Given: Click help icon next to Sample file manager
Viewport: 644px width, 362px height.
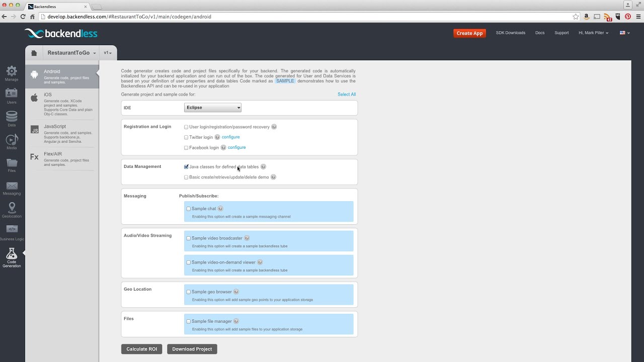Looking at the screenshot, I should pos(236,321).
